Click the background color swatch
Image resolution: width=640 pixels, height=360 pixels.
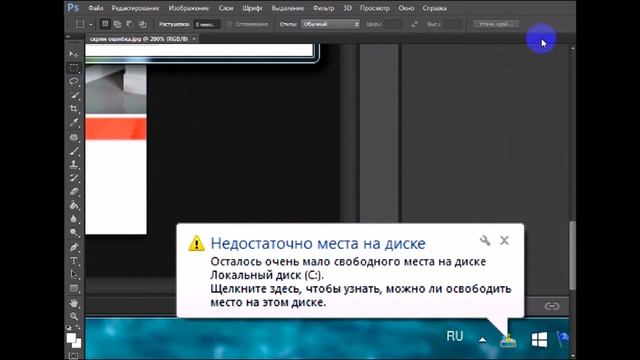coord(77,344)
